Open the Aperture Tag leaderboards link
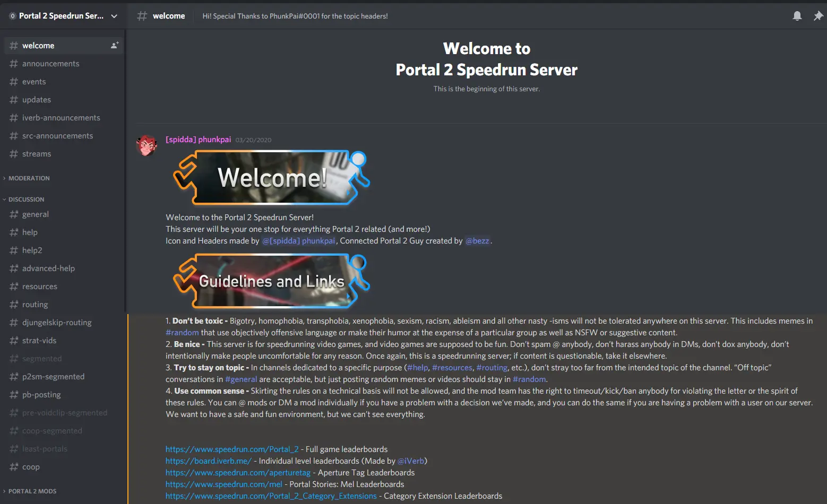827x504 pixels. click(238, 472)
